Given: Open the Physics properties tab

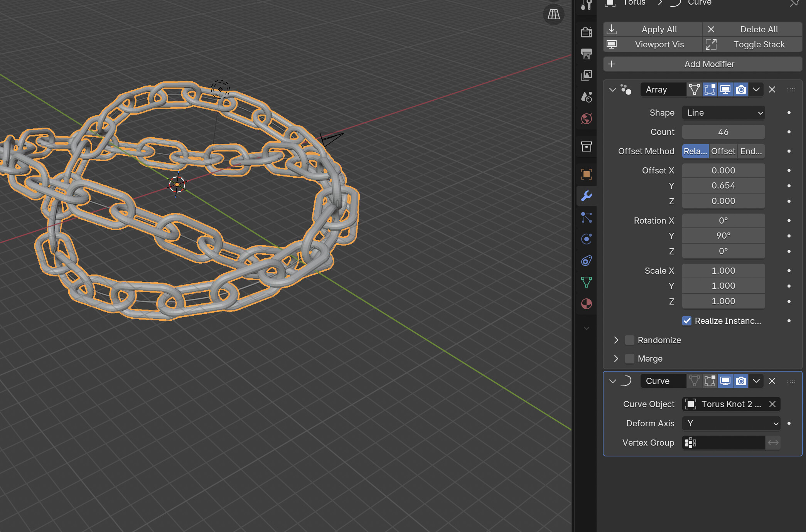Looking at the screenshot, I should (586, 239).
